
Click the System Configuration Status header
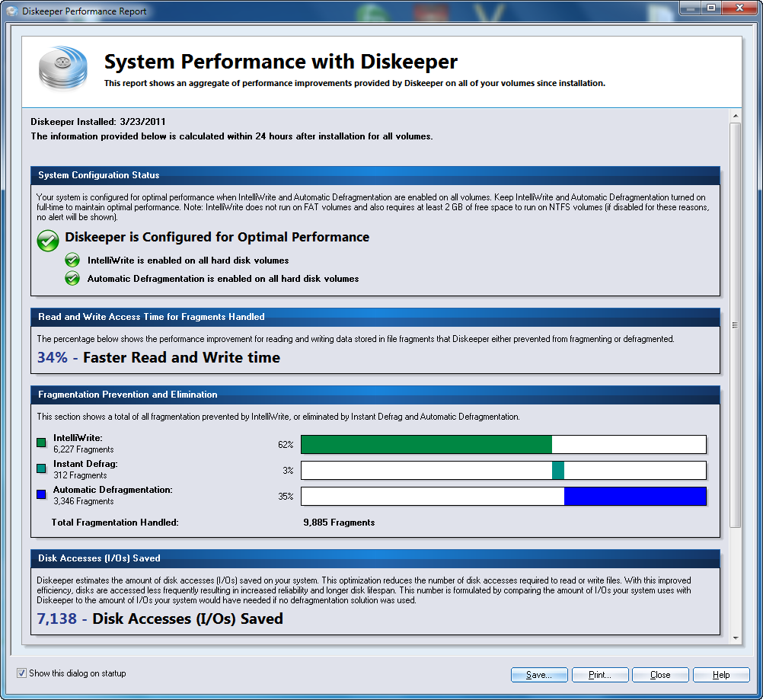[x=375, y=175]
